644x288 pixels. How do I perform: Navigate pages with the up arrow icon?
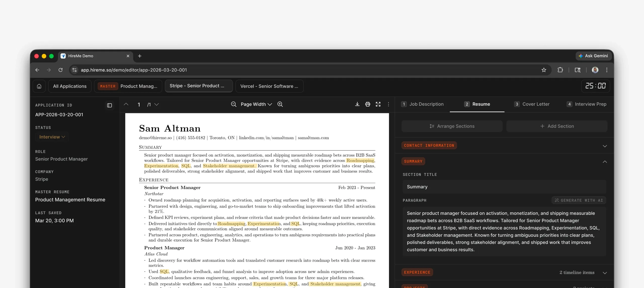coord(126,104)
